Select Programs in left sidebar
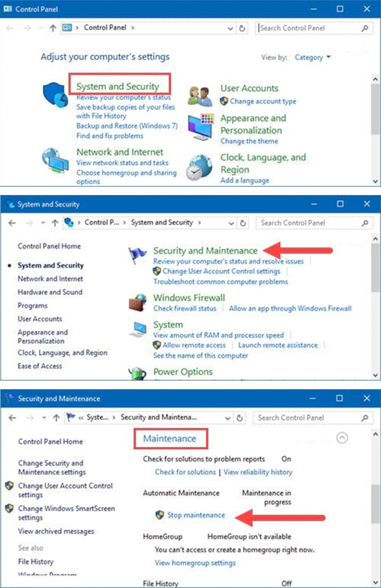 (33, 306)
